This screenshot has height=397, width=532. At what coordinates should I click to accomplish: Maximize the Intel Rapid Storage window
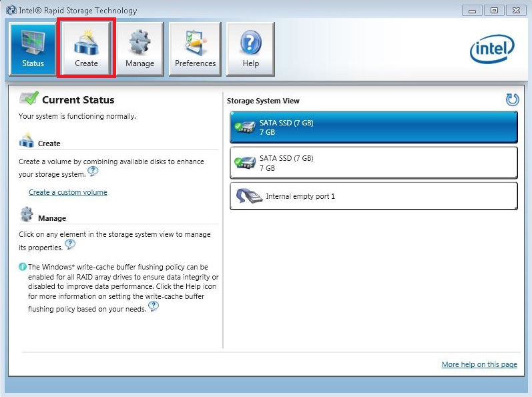tap(494, 11)
